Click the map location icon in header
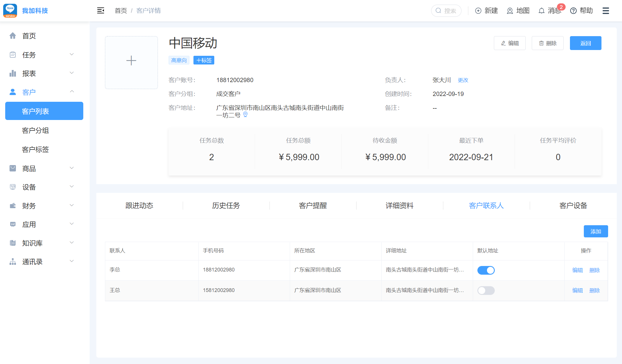The width and height of the screenshot is (622, 364). 510,11
